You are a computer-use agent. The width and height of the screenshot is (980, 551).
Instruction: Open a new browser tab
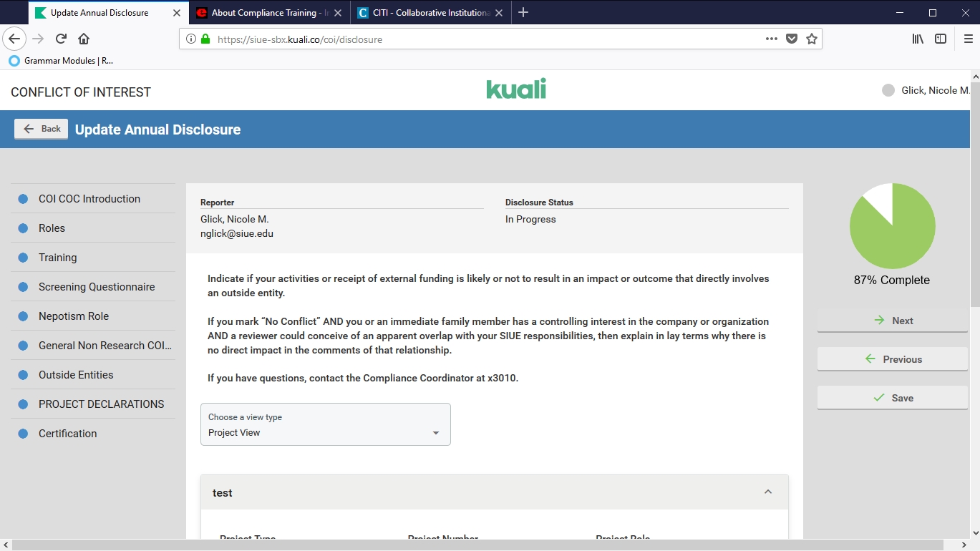[523, 13]
